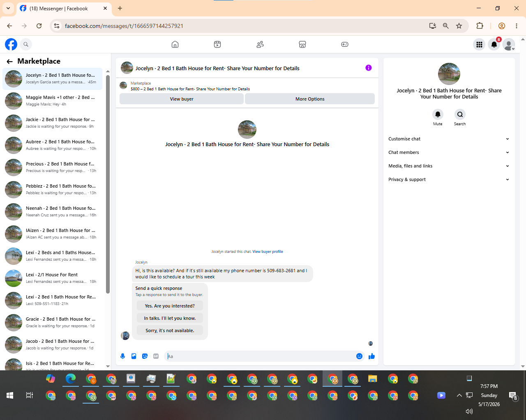Screen dimensions: 526x420
Task: Open the View buyer profile link
Action: [268, 252]
